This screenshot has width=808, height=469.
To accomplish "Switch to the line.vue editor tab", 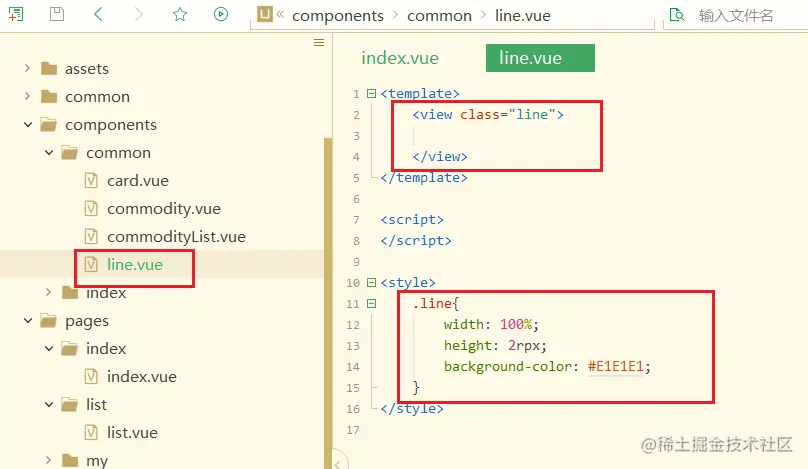I will click(x=540, y=58).
